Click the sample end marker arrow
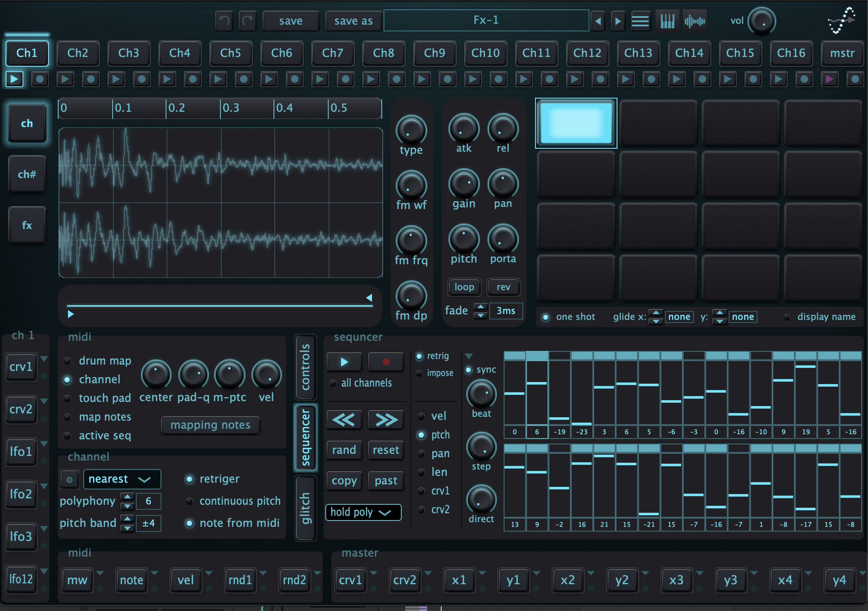Viewport: 868px width, 611px height. click(369, 297)
